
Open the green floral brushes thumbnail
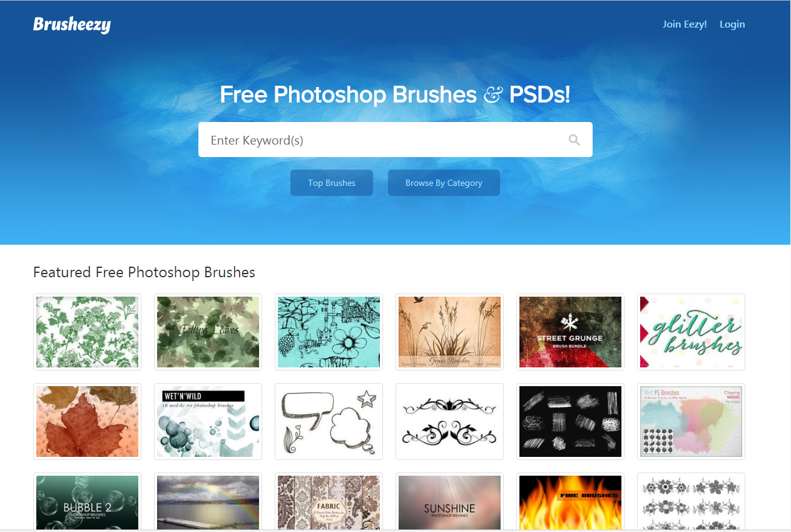click(x=87, y=332)
